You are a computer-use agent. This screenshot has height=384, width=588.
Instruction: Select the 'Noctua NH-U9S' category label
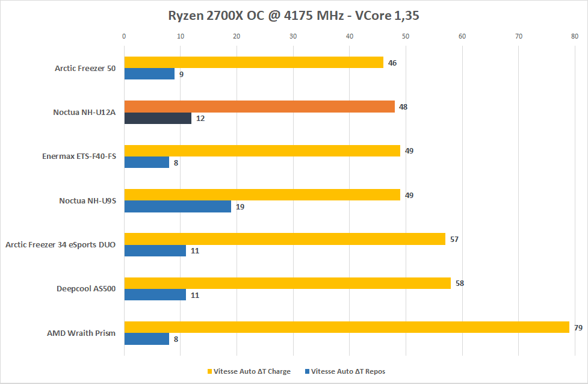[88, 200]
